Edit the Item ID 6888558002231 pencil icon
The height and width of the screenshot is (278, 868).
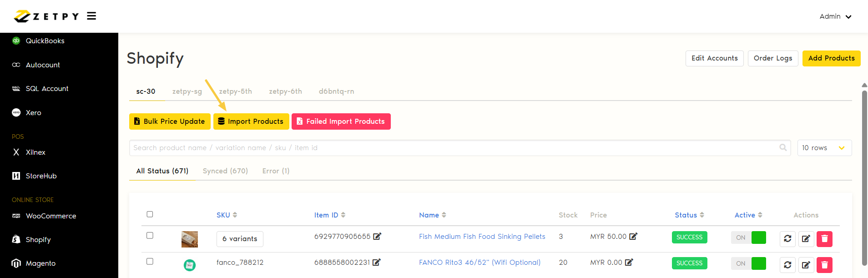(376, 262)
